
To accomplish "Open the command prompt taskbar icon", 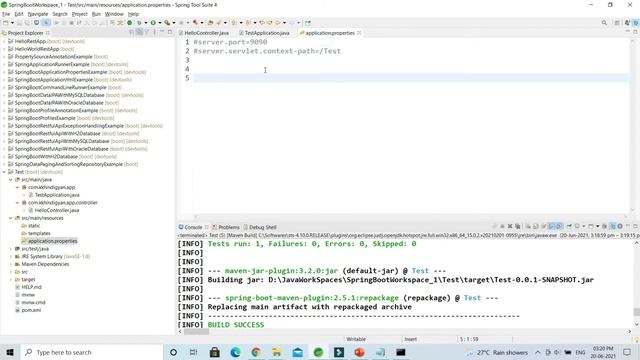I will click(400, 352).
